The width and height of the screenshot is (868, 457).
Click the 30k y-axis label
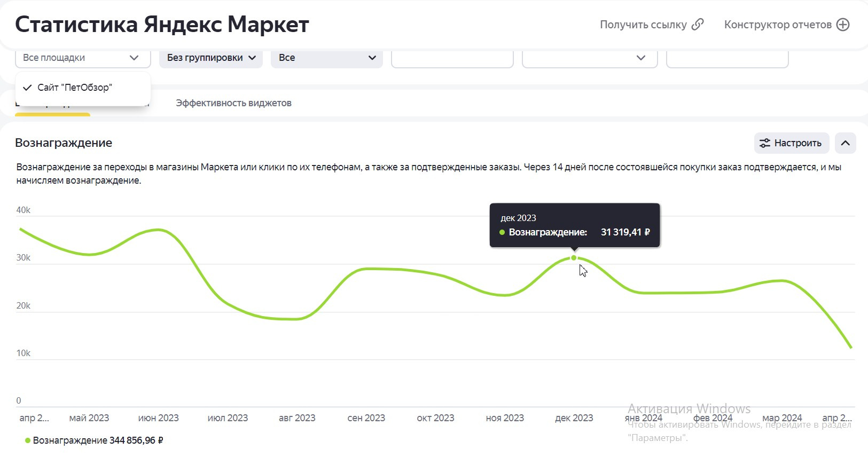[x=24, y=258]
